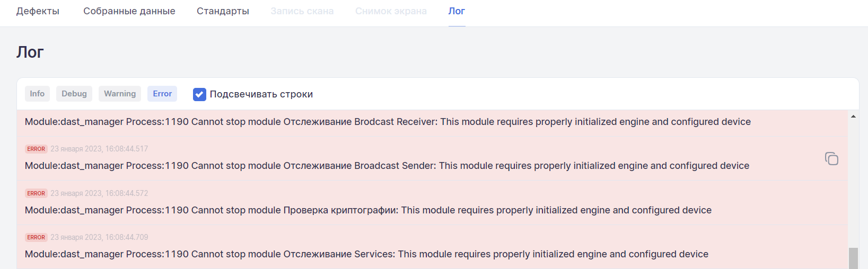Select the Brodcast Receiver log message
Viewport: 868px width, 269px height.
(388, 122)
